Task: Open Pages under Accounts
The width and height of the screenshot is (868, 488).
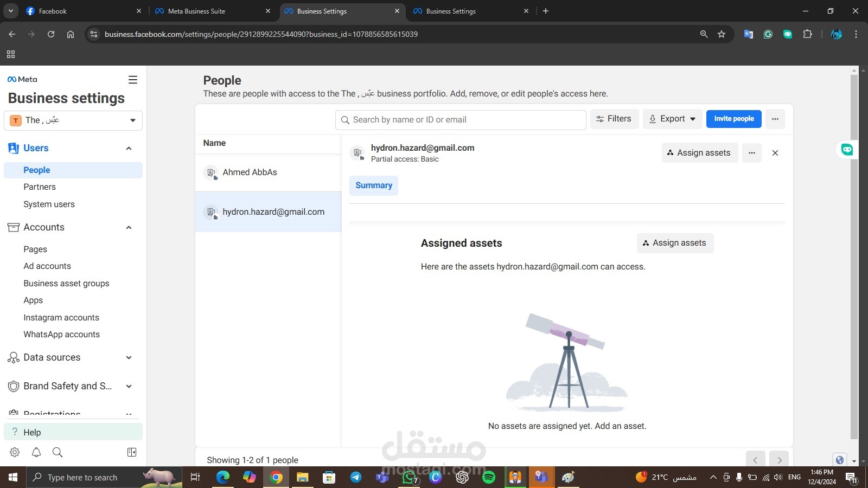Action: pyautogui.click(x=35, y=249)
